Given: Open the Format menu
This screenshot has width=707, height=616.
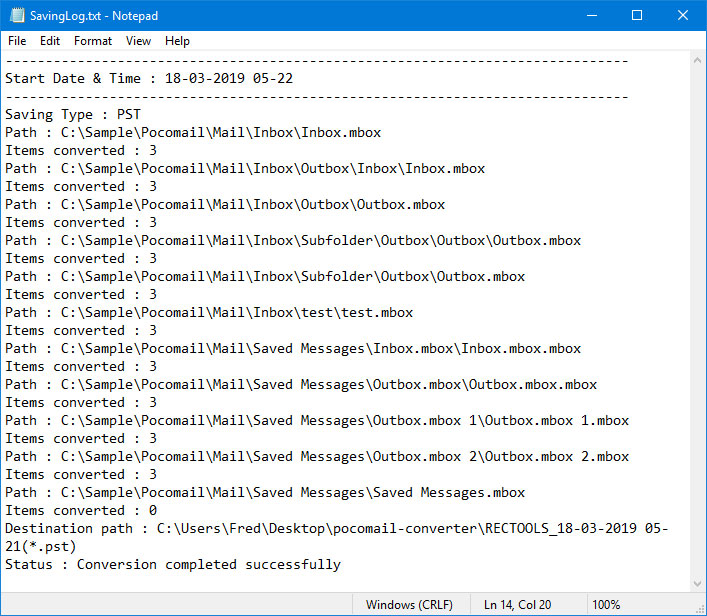Looking at the screenshot, I should pos(92,41).
